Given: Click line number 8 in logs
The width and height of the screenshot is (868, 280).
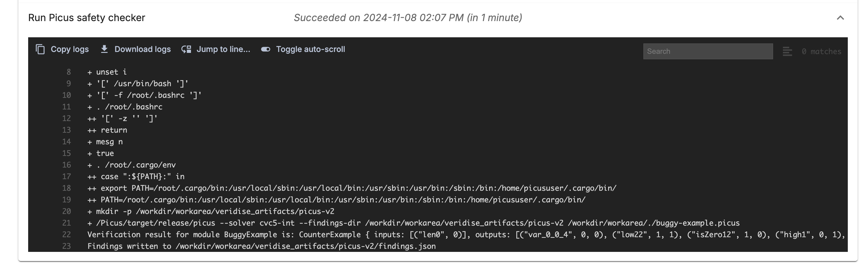Looking at the screenshot, I should (x=69, y=72).
